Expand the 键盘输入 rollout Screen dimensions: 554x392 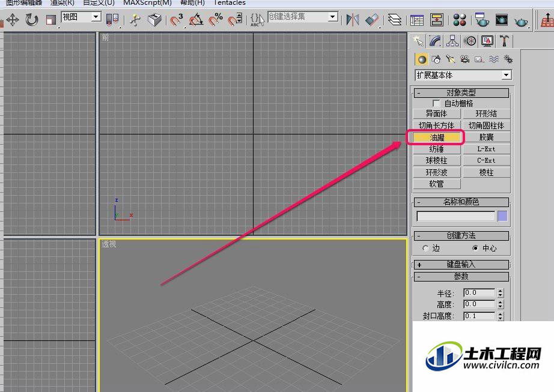(461, 264)
